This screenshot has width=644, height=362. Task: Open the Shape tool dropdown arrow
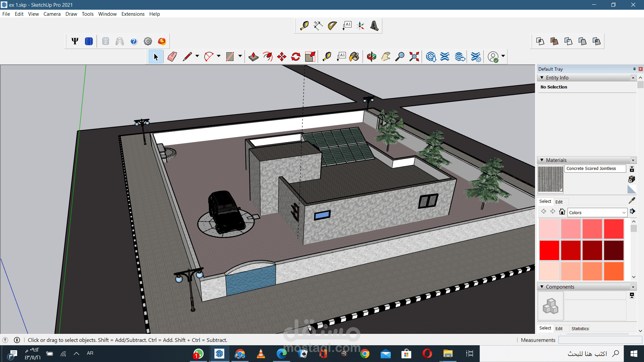(x=240, y=56)
